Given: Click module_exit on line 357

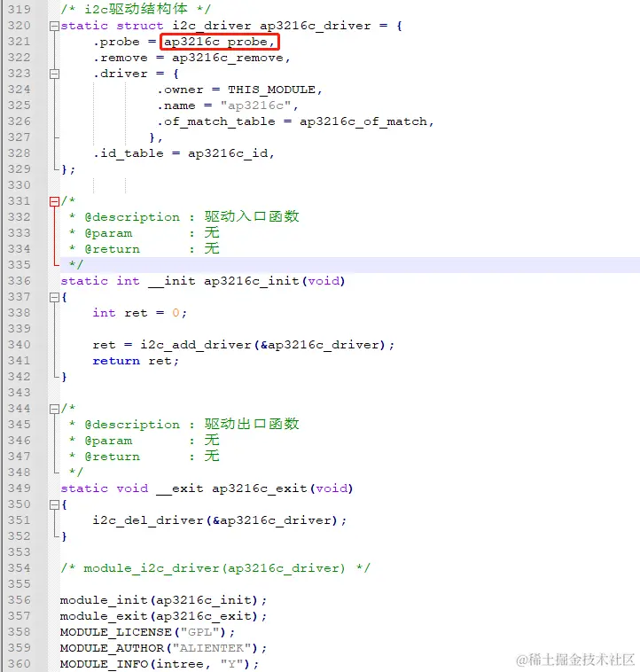Looking at the screenshot, I should point(104,616).
